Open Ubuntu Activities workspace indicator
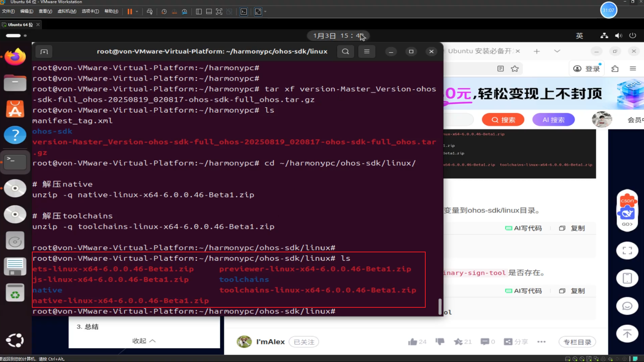 click(16, 36)
